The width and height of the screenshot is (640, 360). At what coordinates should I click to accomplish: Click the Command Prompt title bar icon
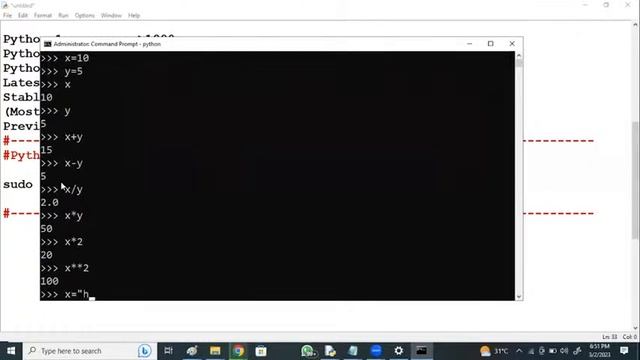(x=47, y=44)
